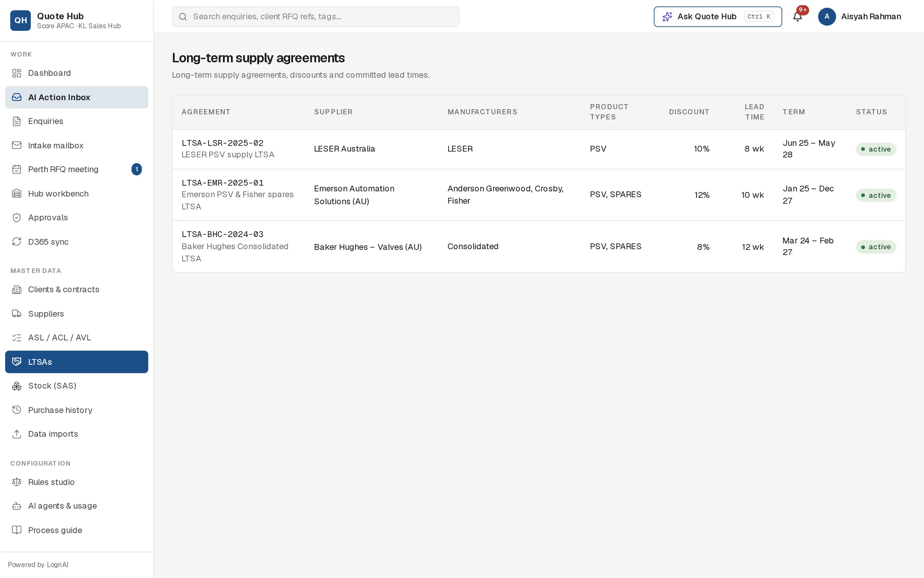Viewport: 924px width, 578px height.
Task: Click the Discount column header
Action: coord(689,112)
